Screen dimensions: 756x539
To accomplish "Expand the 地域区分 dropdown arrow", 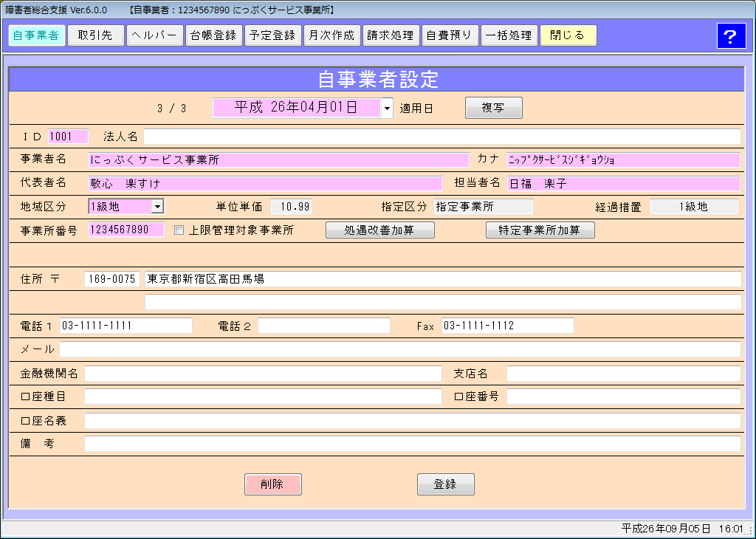I will 157,206.
